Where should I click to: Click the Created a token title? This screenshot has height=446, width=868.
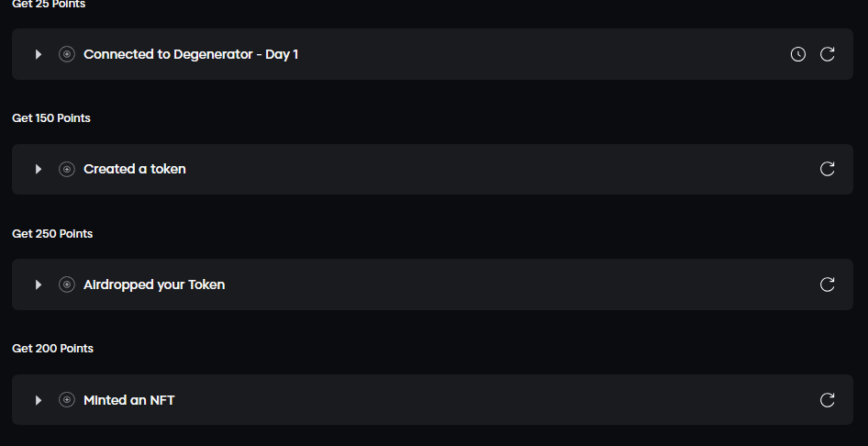[x=135, y=169]
